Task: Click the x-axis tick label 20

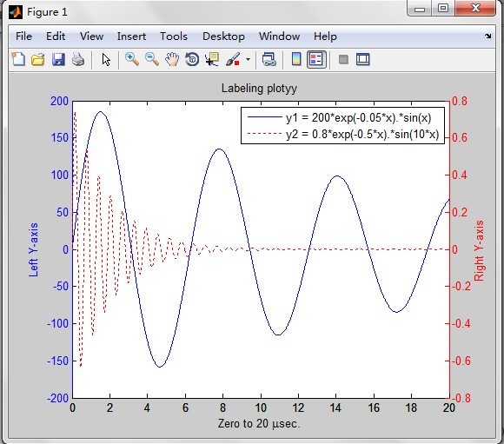Action: pyautogui.click(x=449, y=408)
